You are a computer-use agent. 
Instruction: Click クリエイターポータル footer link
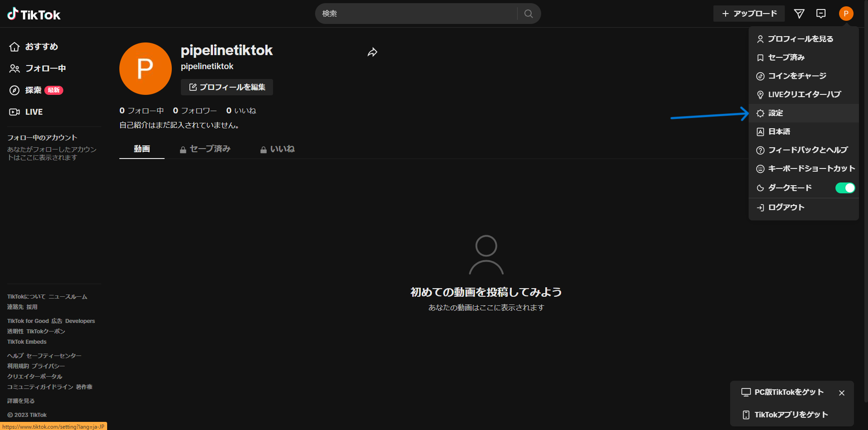[x=35, y=377]
